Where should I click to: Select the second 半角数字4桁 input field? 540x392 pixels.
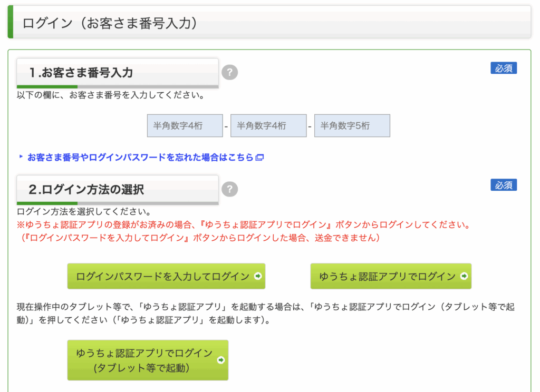(268, 126)
